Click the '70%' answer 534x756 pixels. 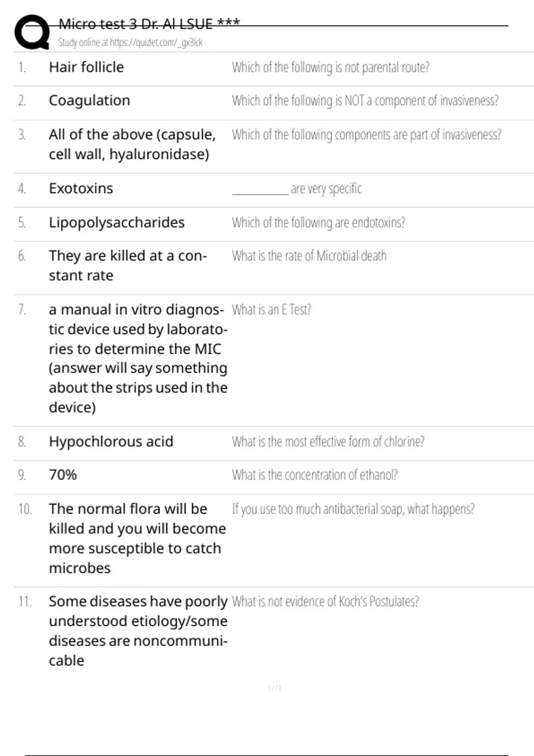tap(63, 475)
